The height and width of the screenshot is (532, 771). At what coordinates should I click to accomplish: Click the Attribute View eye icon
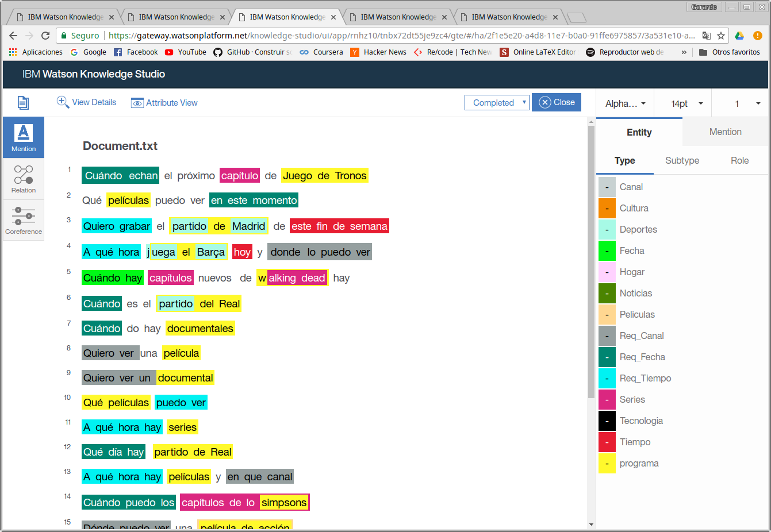pos(137,103)
